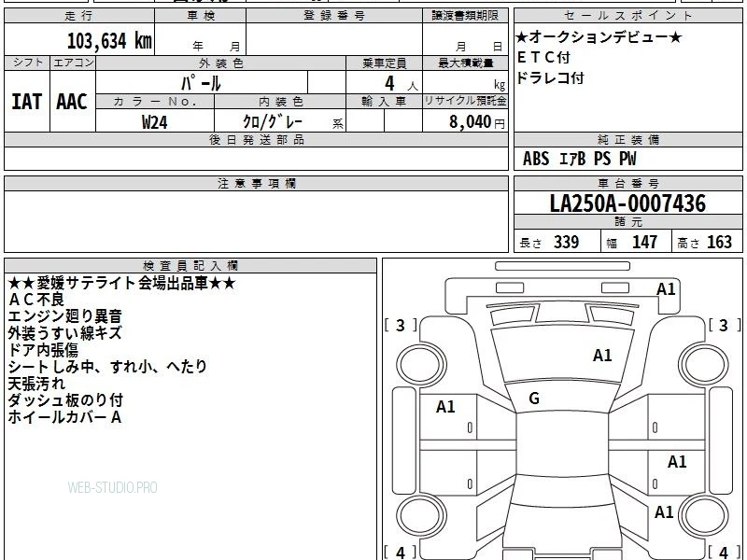This screenshot has width=747, height=560.
Task: Click the AAC air conditioner value
Action: (72, 102)
